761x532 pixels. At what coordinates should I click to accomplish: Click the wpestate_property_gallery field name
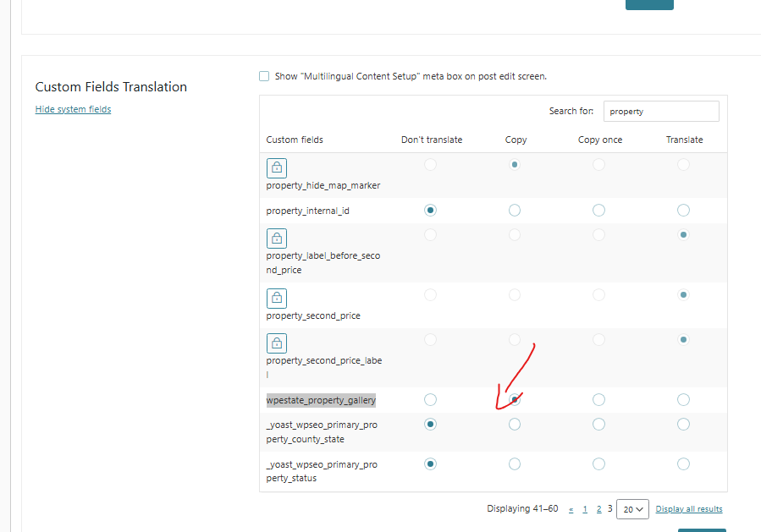(x=321, y=400)
